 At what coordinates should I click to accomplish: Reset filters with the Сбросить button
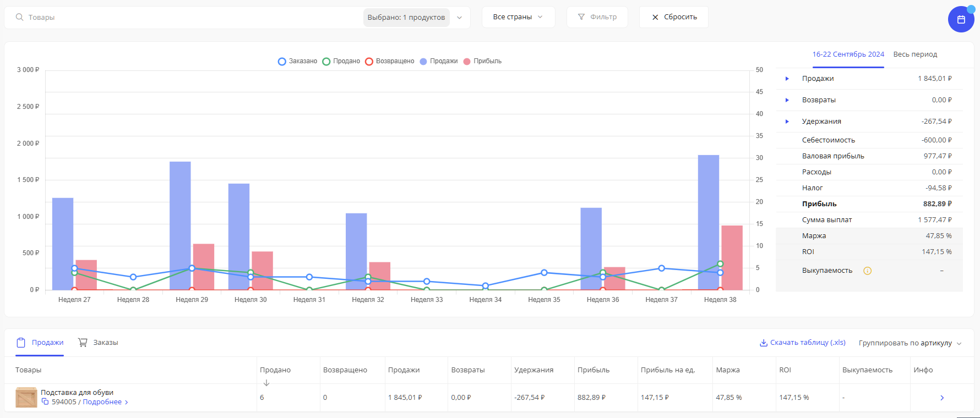point(674,17)
